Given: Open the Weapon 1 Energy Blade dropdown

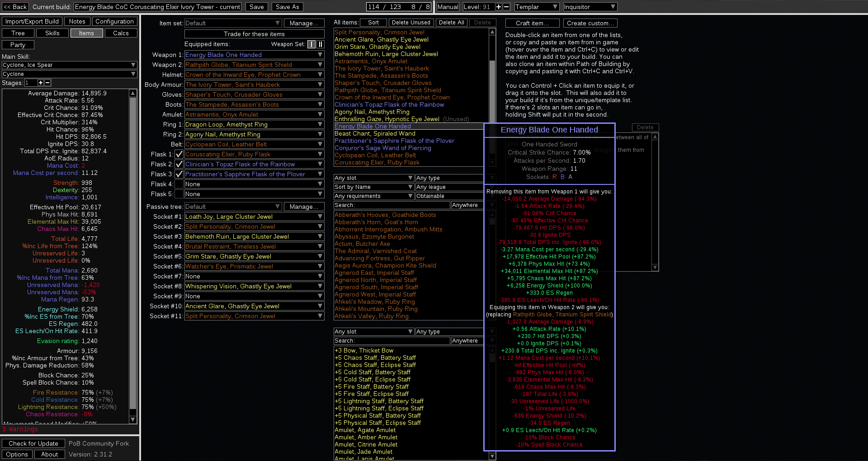Looking at the screenshot, I should click(x=254, y=55).
